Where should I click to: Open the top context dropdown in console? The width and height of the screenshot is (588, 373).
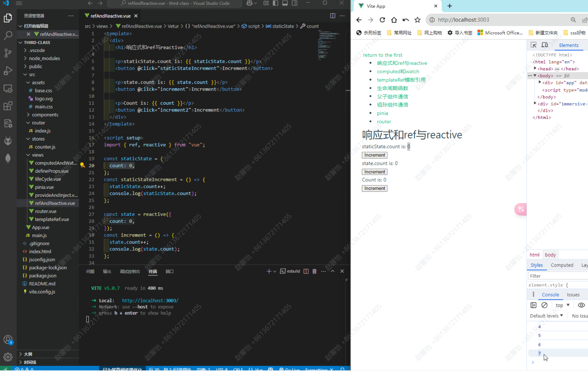562,305
